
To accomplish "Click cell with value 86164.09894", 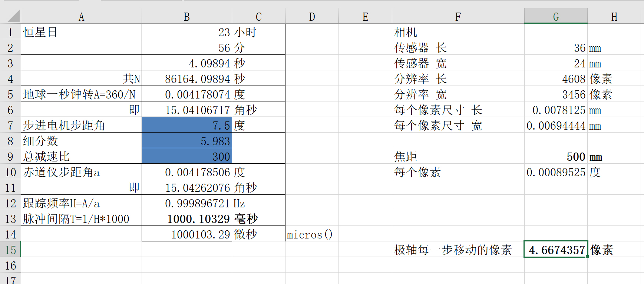I will [x=187, y=78].
